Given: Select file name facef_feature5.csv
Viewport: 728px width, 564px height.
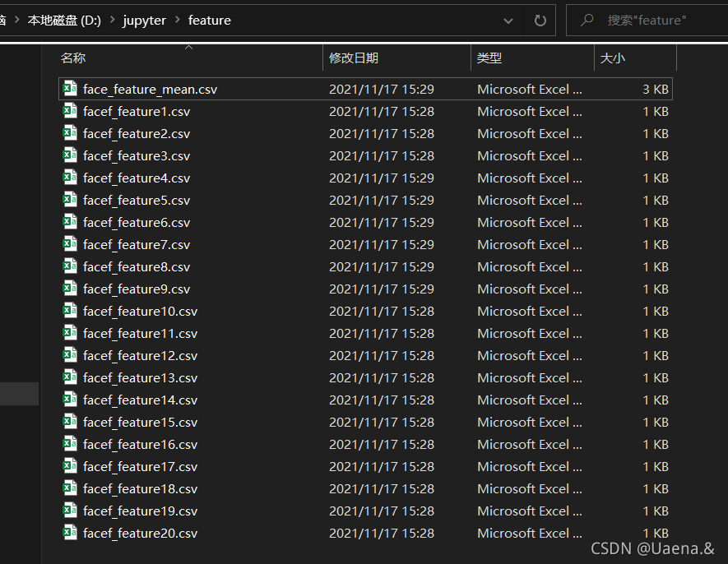Looking at the screenshot, I should [137, 201].
